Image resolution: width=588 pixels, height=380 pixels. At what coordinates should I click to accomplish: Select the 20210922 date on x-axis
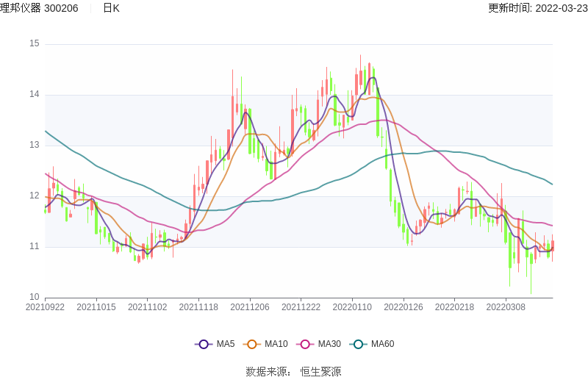click(45, 307)
